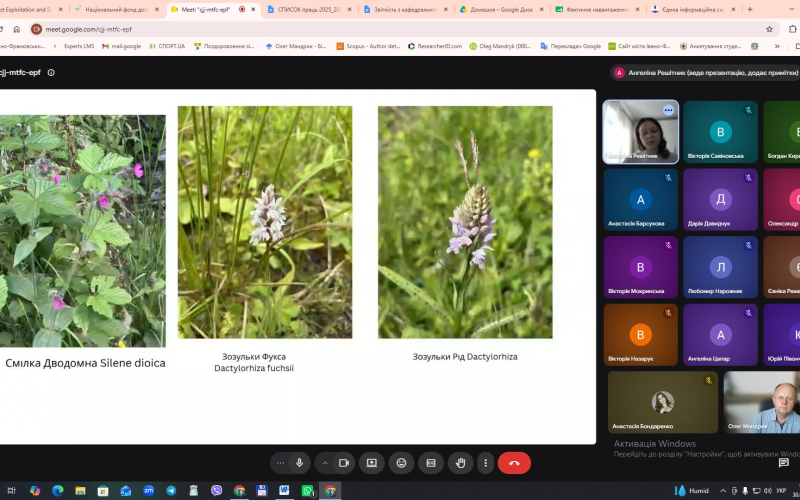The image size is (800, 500).
Task: Bookmark this page with the star icon
Action: tap(769, 29)
